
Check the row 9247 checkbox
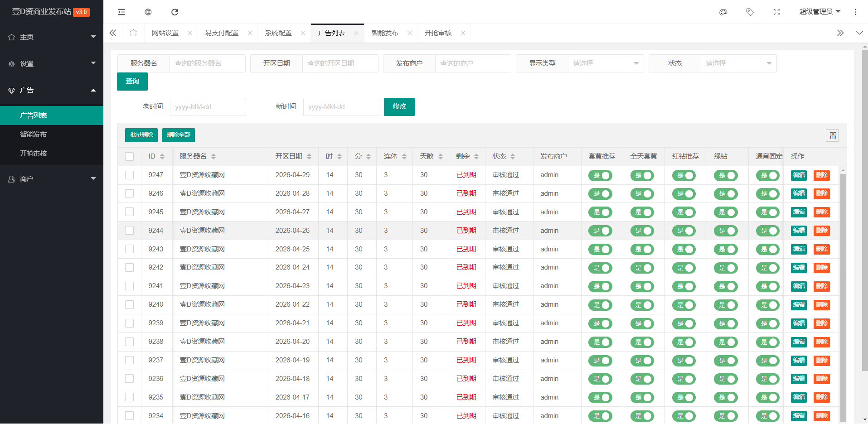click(129, 175)
